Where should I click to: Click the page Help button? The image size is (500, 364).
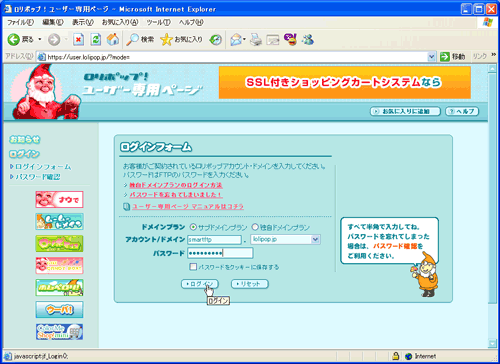[462, 111]
